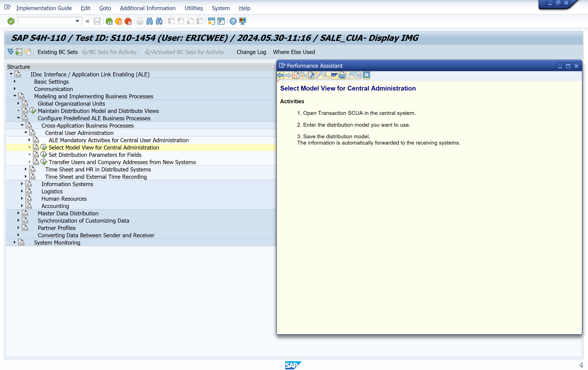This screenshot has width=588, height=370.
Task: Open the Utilities menu
Action: pyautogui.click(x=193, y=8)
